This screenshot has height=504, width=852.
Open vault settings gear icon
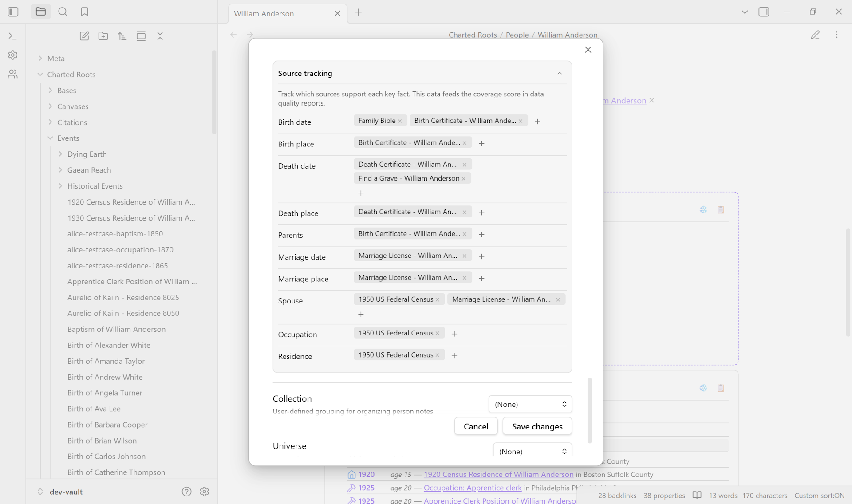pos(205,492)
